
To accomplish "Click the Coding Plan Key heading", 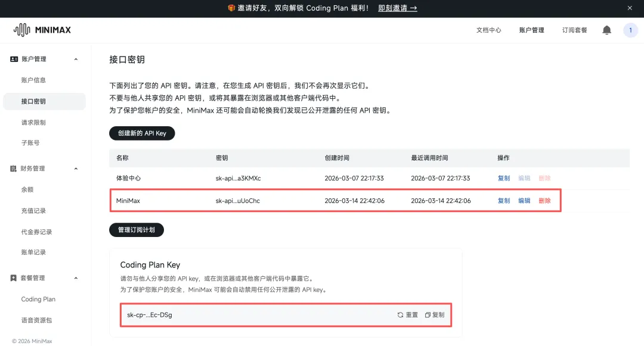I will pos(150,265).
